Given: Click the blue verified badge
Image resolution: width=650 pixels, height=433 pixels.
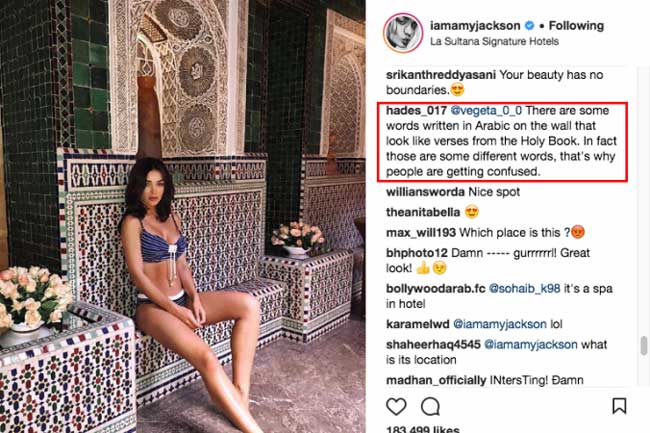Looking at the screenshot, I should click(x=529, y=26).
